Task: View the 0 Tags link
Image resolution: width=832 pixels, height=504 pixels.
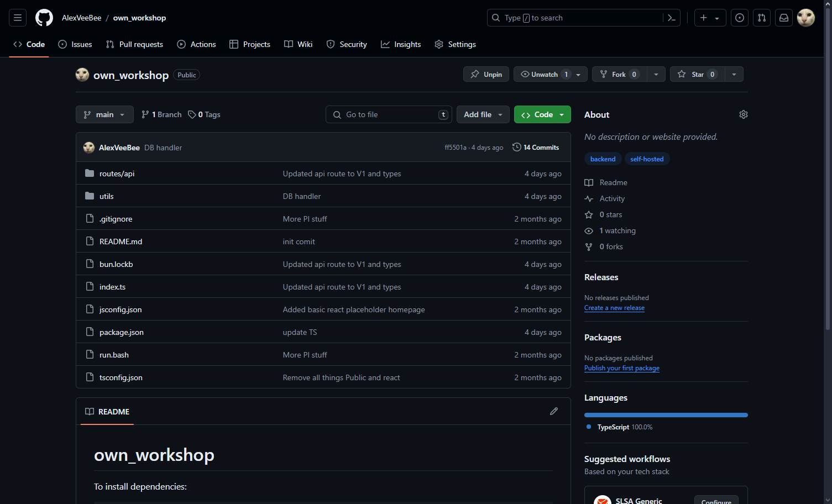Action: pyautogui.click(x=204, y=114)
